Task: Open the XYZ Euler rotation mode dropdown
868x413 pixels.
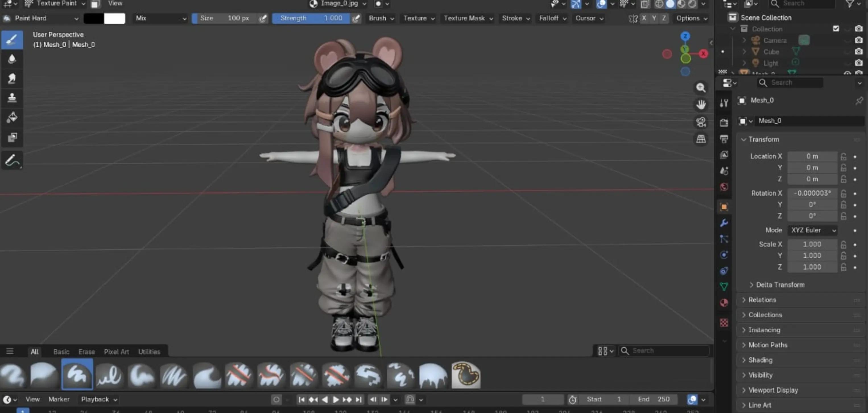Action: coord(813,230)
